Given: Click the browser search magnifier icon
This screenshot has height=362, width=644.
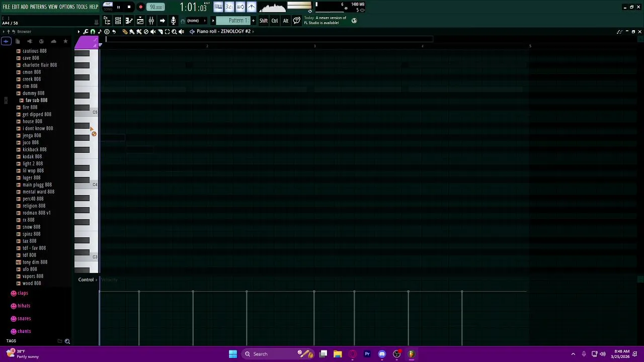Looking at the screenshot, I should [67, 341].
